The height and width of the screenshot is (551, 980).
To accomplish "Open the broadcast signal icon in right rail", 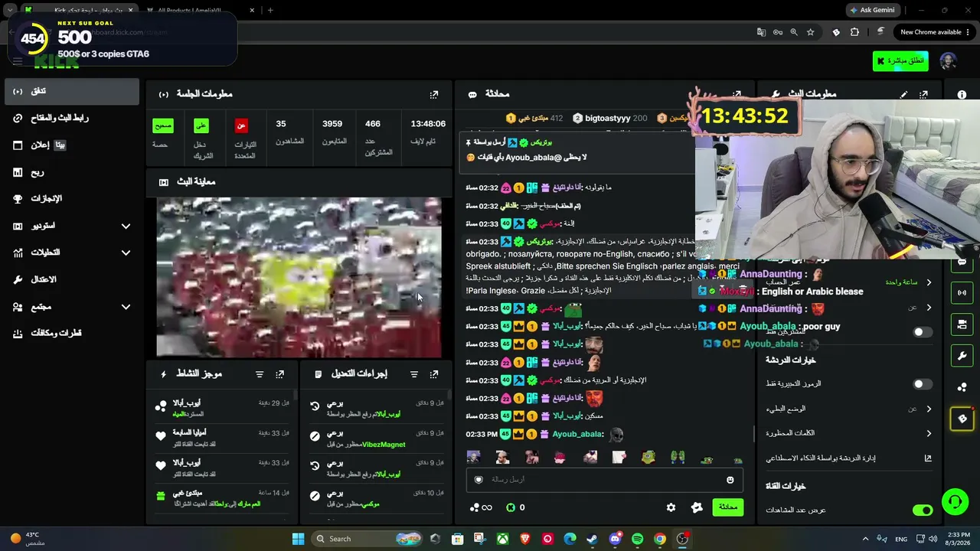I will (x=962, y=292).
